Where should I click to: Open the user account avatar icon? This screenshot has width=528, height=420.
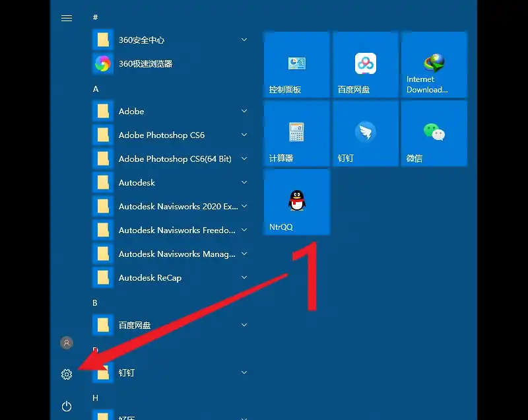point(67,343)
